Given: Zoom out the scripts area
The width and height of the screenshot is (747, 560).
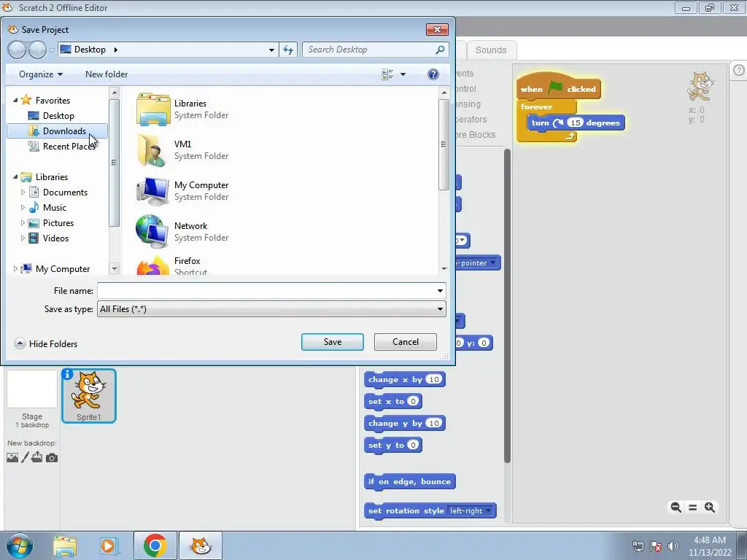Looking at the screenshot, I should point(676,507).
